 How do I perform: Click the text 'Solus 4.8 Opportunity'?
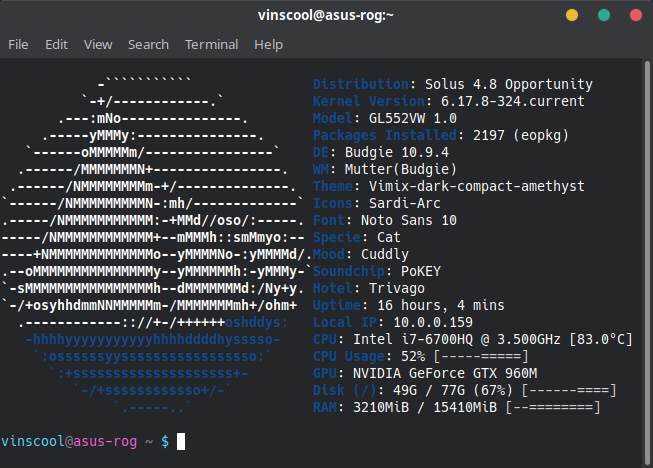[x=508, y=85]
